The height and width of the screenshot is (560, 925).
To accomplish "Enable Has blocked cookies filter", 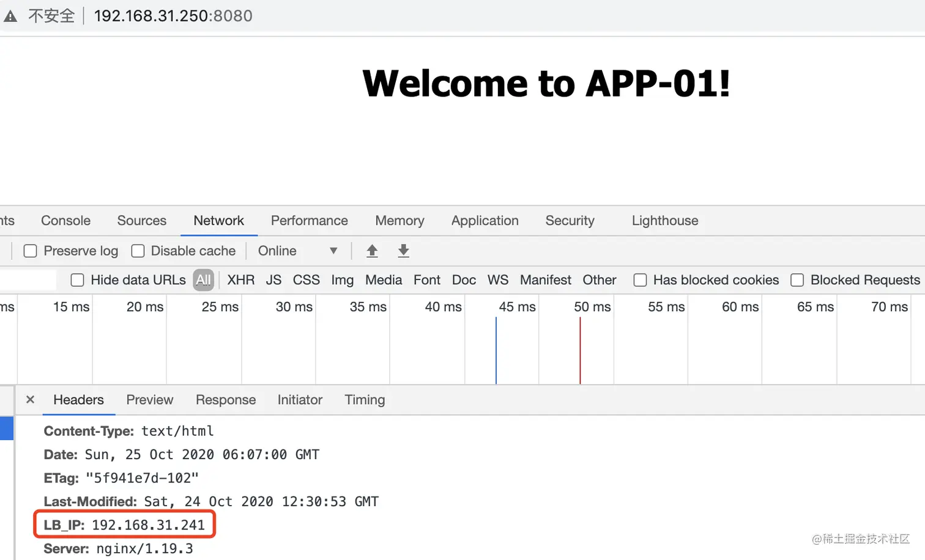I will click(x=640, y=280).
